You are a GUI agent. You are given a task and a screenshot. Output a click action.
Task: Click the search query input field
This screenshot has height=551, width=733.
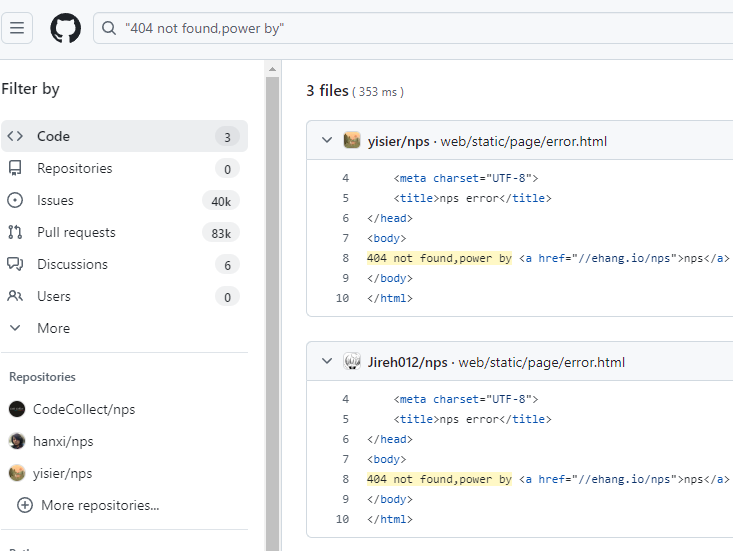[x=420, y=29]
